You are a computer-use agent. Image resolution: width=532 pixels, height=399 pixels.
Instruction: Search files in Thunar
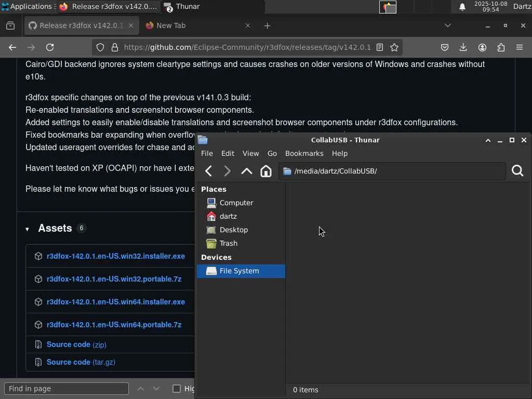[517, 170]
